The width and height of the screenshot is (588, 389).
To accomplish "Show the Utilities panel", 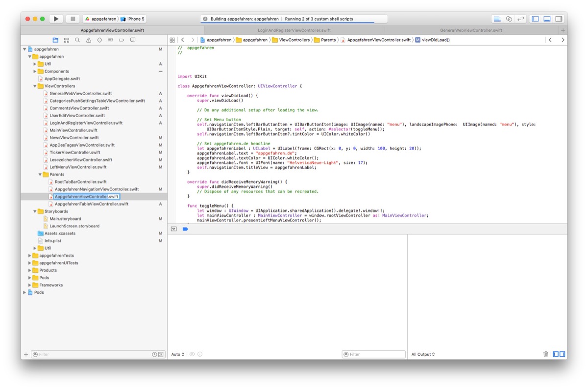I will 559,18.
